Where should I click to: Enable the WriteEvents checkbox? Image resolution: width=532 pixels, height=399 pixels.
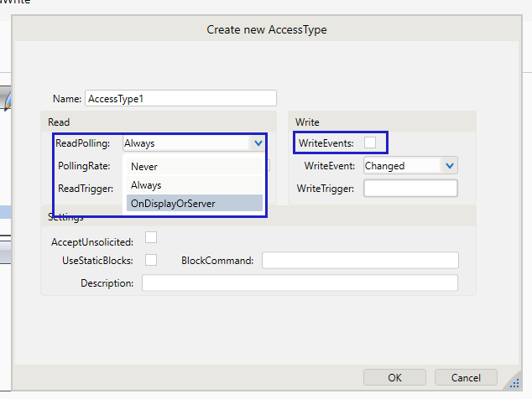pyautogui.click(x=370, y=143)
